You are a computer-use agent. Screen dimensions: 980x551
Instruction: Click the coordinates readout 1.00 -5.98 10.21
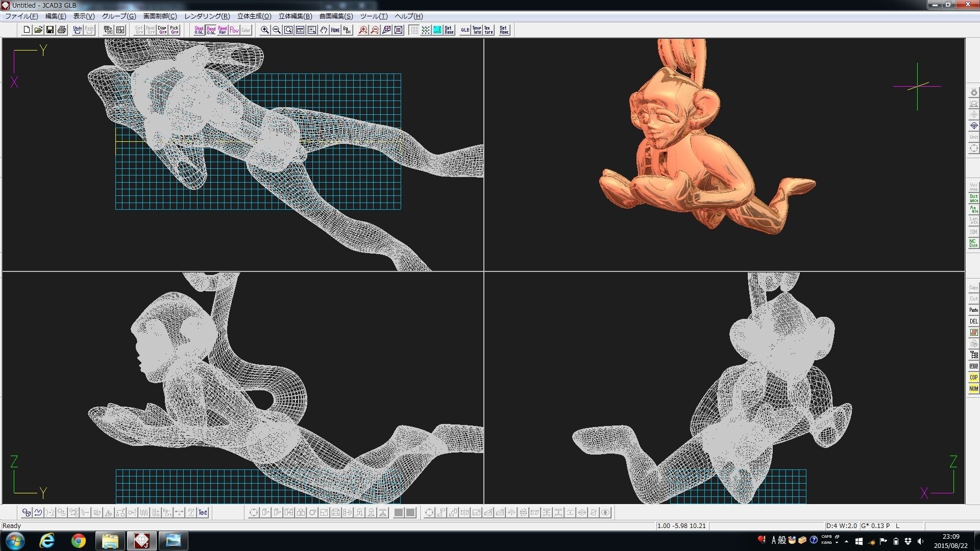tap(681, 526)
